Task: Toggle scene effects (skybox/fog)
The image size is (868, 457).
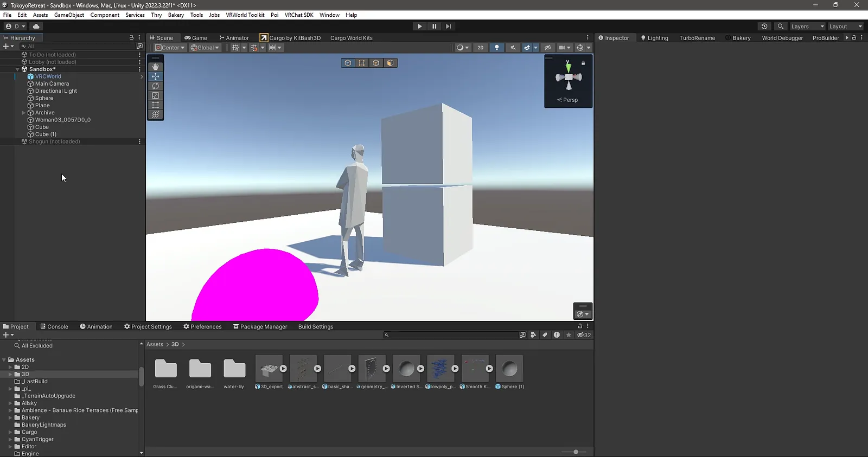Action: pyautogui.click(x=526, y=48)
